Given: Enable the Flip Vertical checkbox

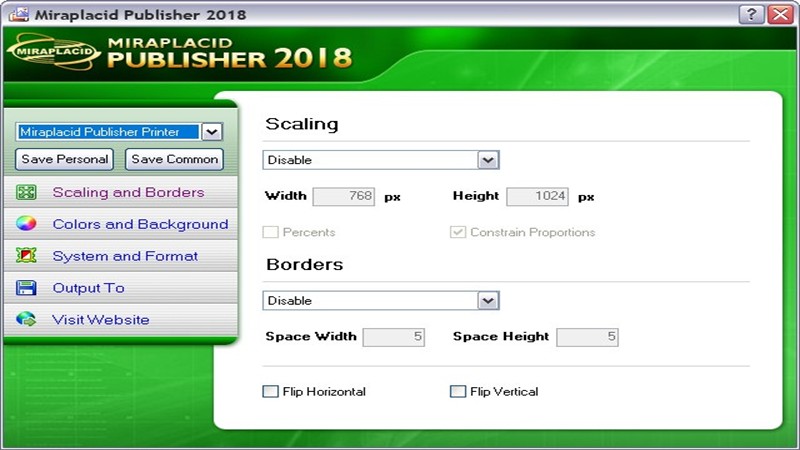Looking at the screenshot, I should pos(458,391).
